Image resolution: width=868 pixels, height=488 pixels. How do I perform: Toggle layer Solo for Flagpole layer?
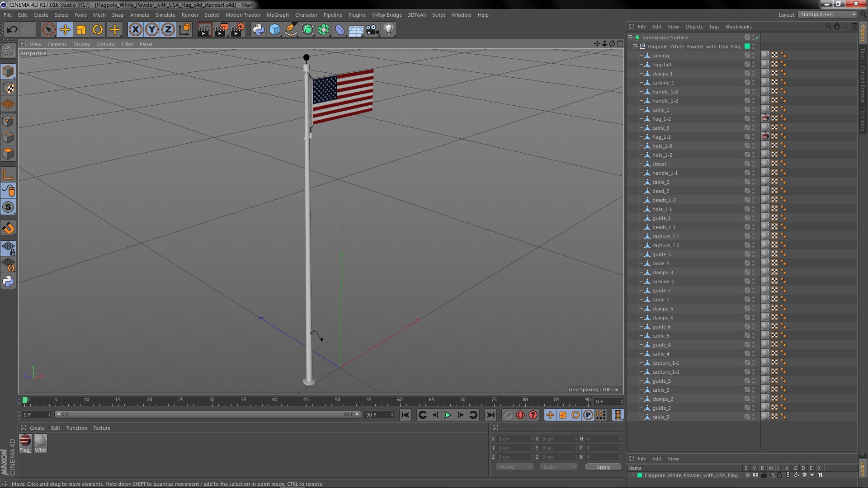tap(747, 475)
